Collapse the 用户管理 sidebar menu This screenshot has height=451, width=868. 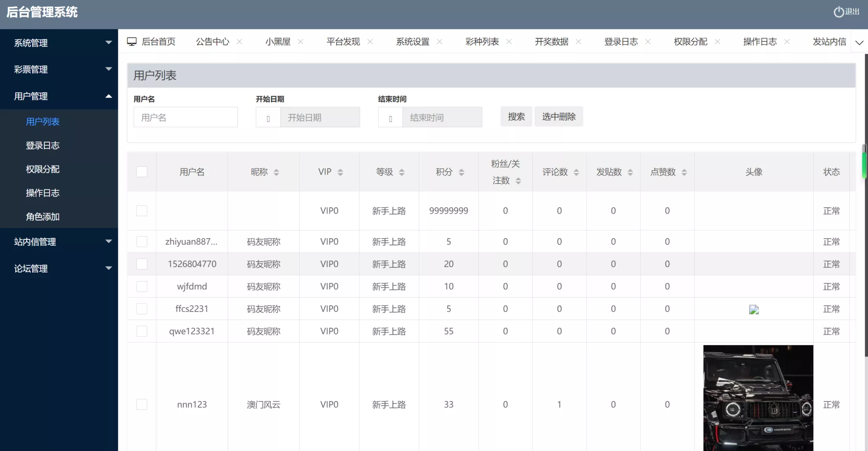(x=59, y=96)
